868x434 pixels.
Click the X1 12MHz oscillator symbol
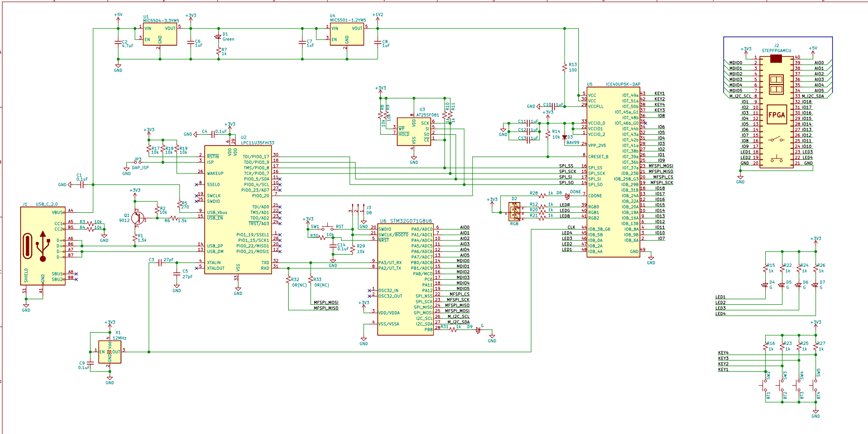click(110, 352)
